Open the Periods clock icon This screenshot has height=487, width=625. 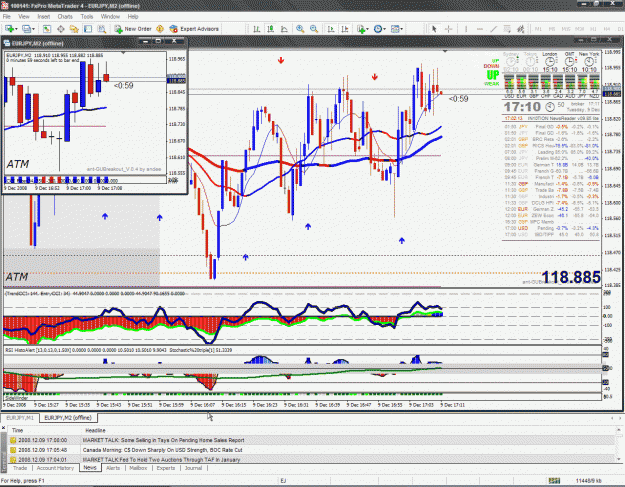(378, 29)
